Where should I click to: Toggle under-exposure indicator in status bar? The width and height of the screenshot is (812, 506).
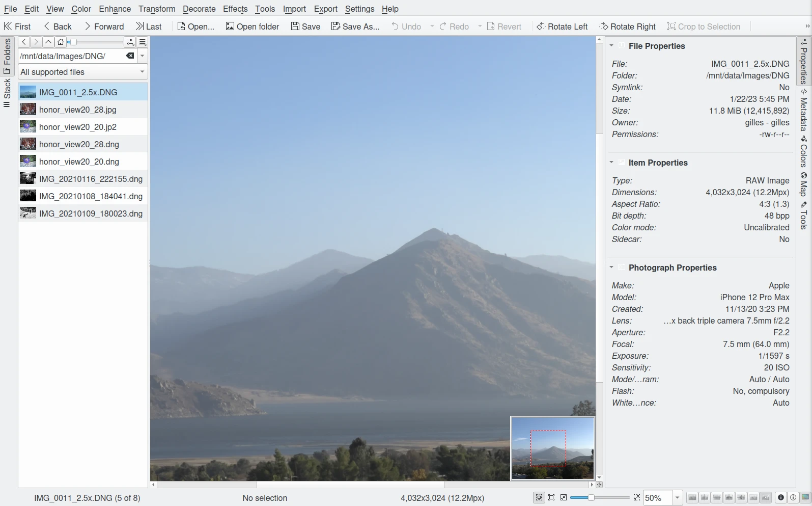pos(780,497)
